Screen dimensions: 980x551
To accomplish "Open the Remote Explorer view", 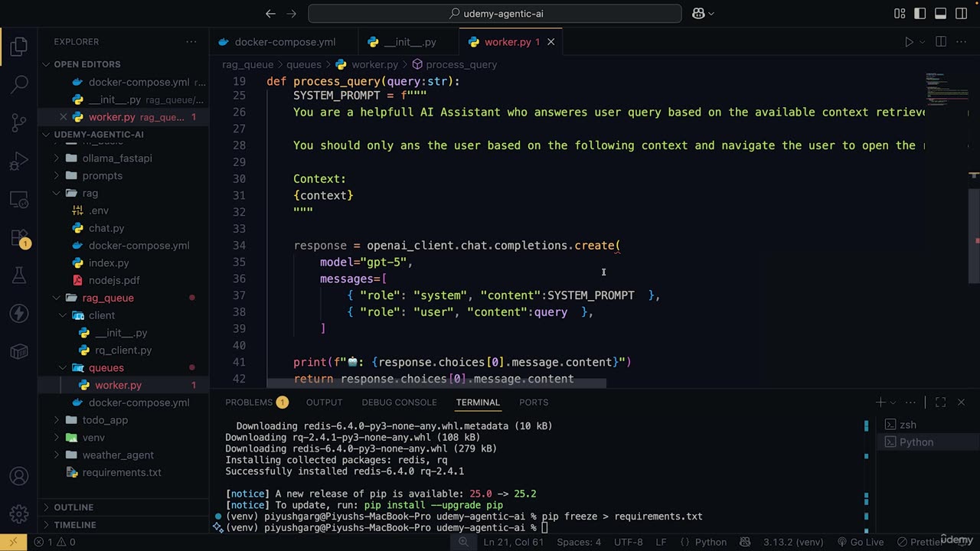I will point(19,199).
